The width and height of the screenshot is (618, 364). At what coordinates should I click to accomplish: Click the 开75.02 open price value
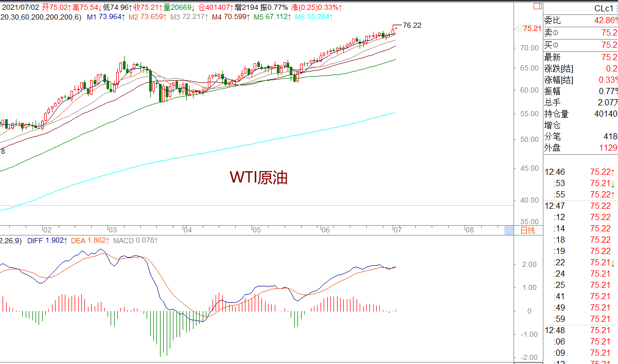(x=56, y=8)
